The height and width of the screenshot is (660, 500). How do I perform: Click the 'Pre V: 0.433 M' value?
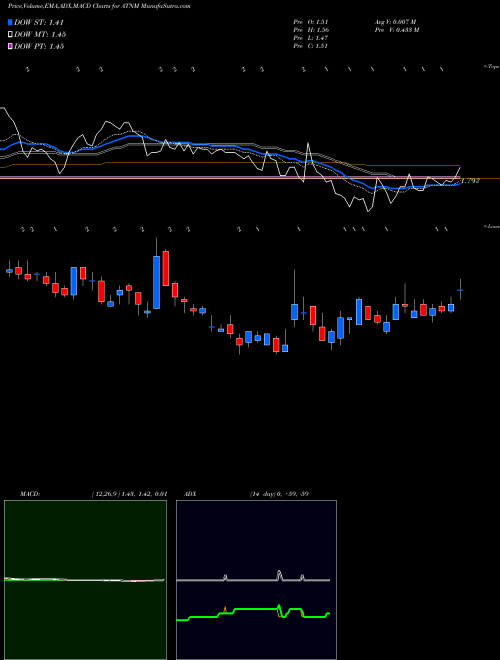(396, 30)
